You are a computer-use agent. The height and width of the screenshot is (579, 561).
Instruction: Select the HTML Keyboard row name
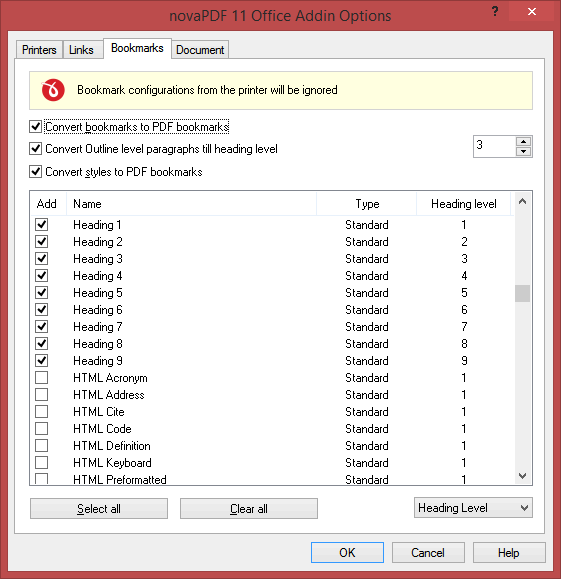[112, 462]
